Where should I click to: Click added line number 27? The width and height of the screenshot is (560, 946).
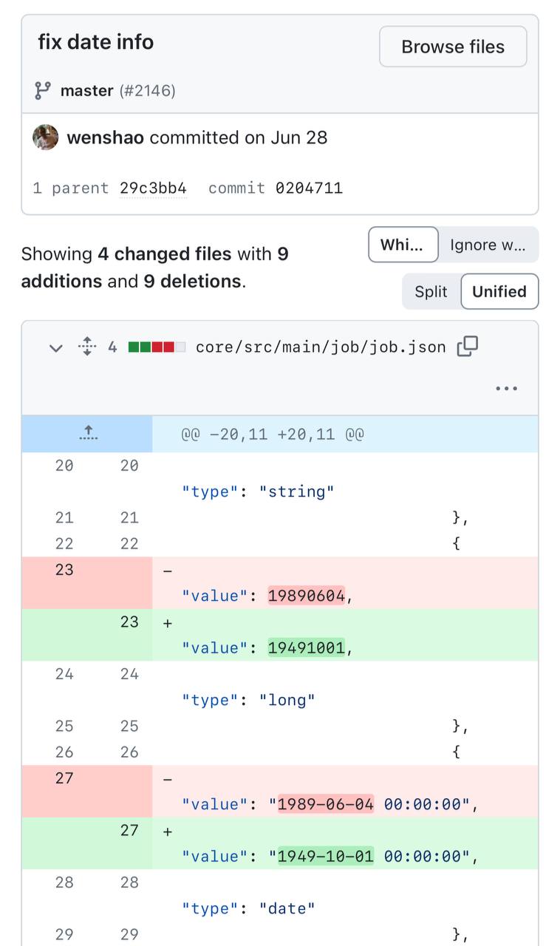(129, 830)
